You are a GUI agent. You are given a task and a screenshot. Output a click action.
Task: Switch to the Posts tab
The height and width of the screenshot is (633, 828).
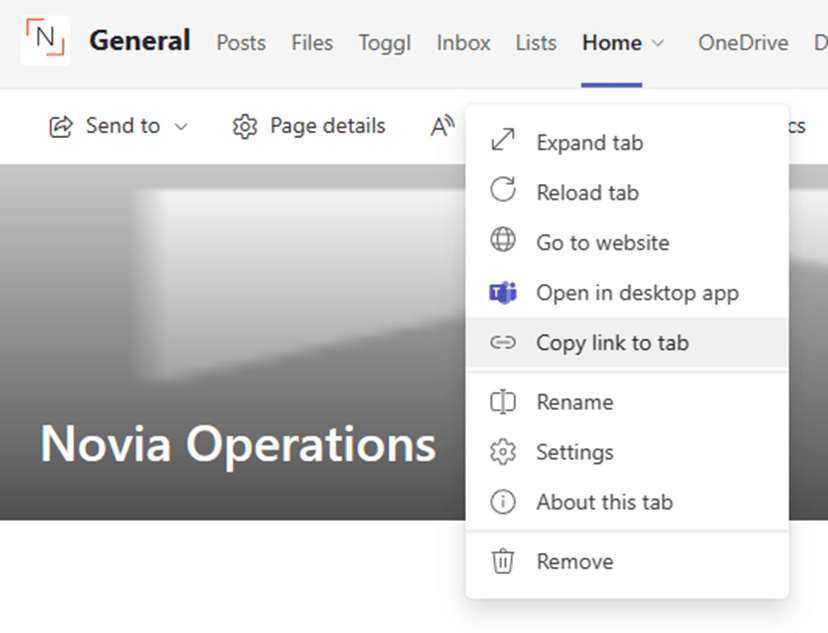pyautogui.click(x=241, y=43)
